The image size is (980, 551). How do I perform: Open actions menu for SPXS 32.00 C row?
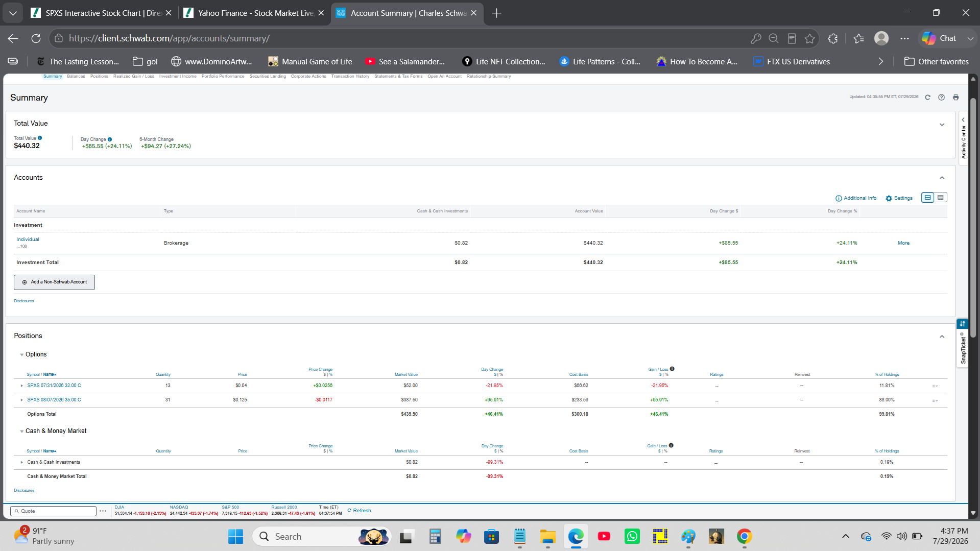pos(935,386)
